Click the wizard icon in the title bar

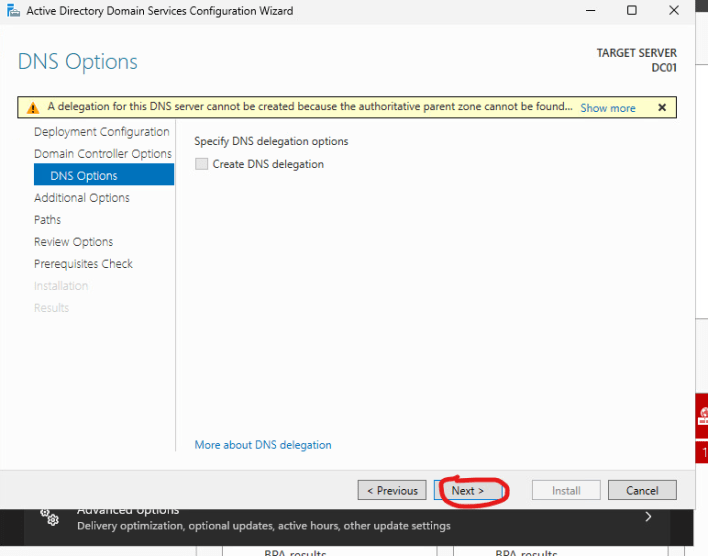click(14, 10)
